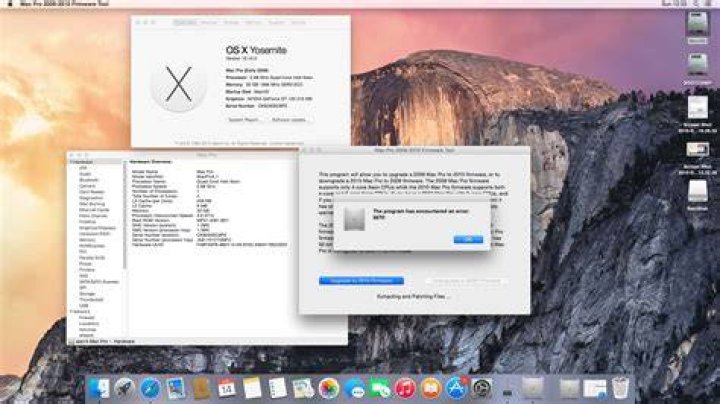This screenshot has height=404, width=720.
Task: Select USB in System Information sidebar
Action: [84, 305]
